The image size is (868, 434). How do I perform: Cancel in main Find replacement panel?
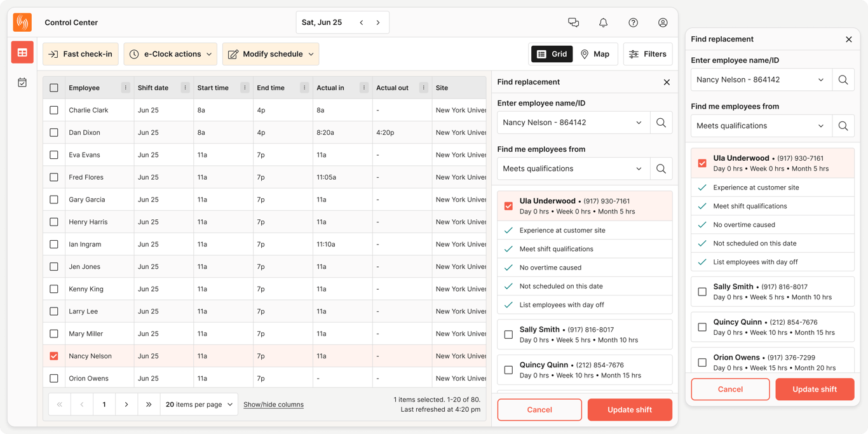click(539, 410)
